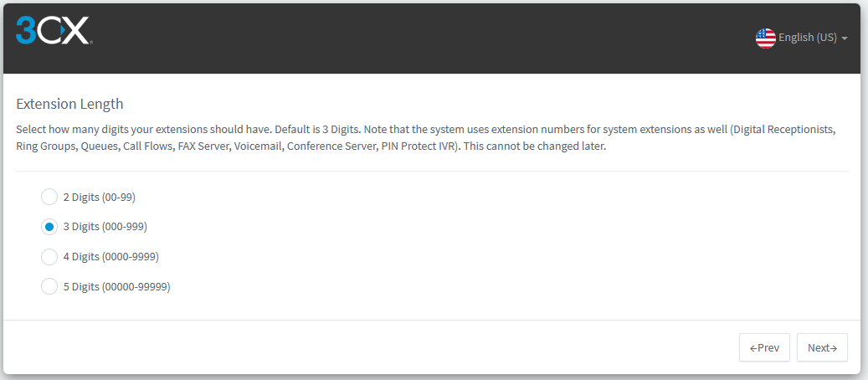Click the "5 Digits (00000-99999)" label text
Screen dimensions: 868x380
[x=117, y=287]
